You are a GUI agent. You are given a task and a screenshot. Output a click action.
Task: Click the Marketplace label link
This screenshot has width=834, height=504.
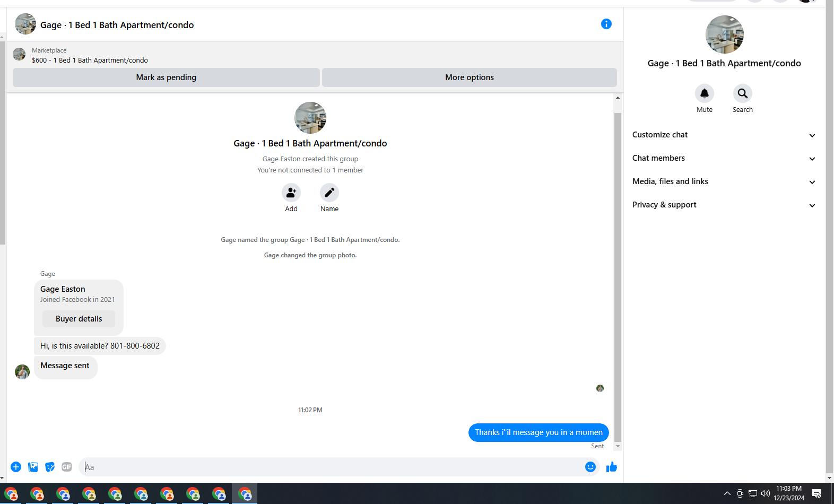click(x=49, y=50)
